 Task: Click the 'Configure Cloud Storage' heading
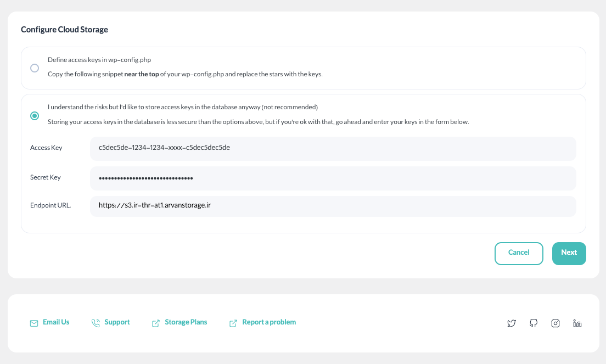pyautogui.click(x=65, y=29)
